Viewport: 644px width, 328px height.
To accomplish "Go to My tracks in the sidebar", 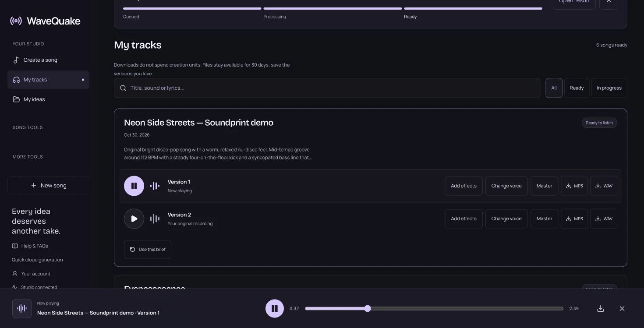I will 48,80.
